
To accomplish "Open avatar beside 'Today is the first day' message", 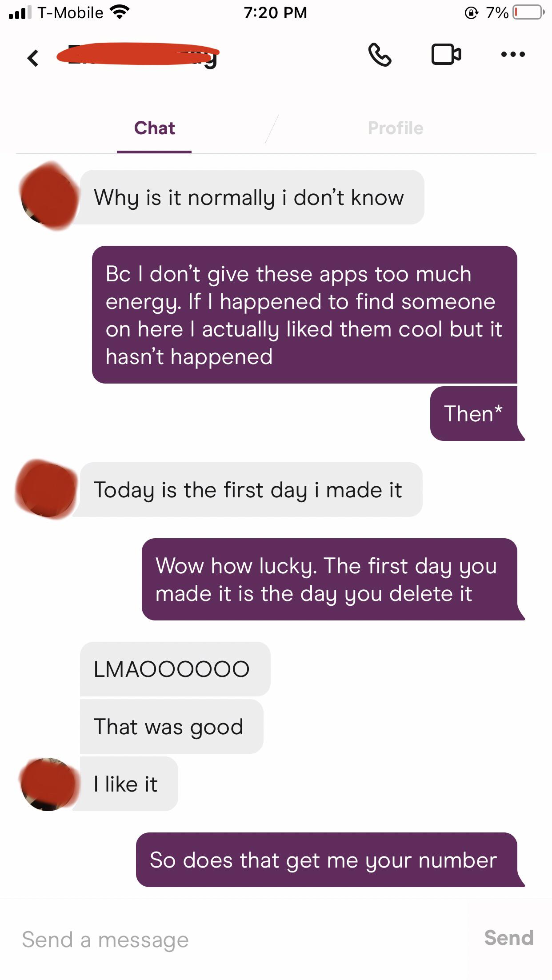I will [x=46, y=489].
